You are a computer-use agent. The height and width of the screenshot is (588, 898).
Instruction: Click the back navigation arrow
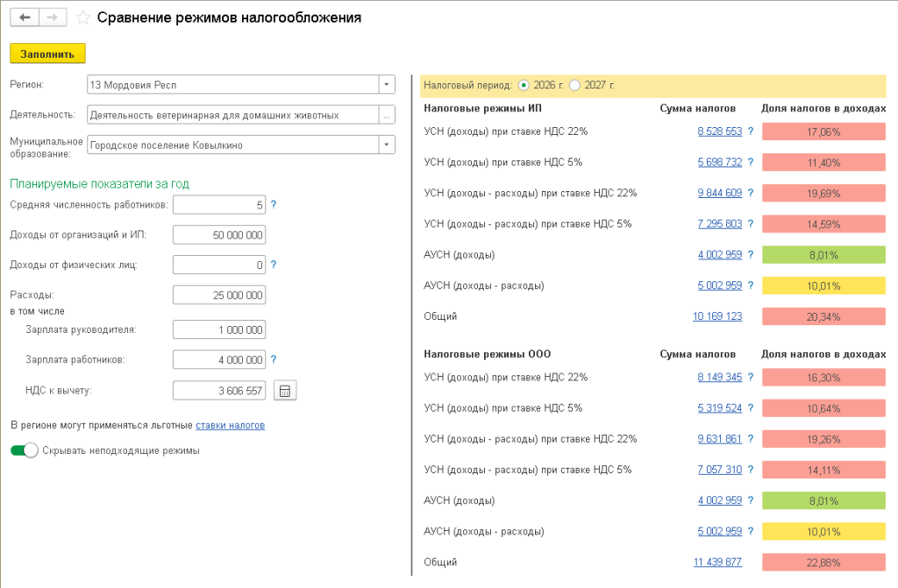point(25,18)
